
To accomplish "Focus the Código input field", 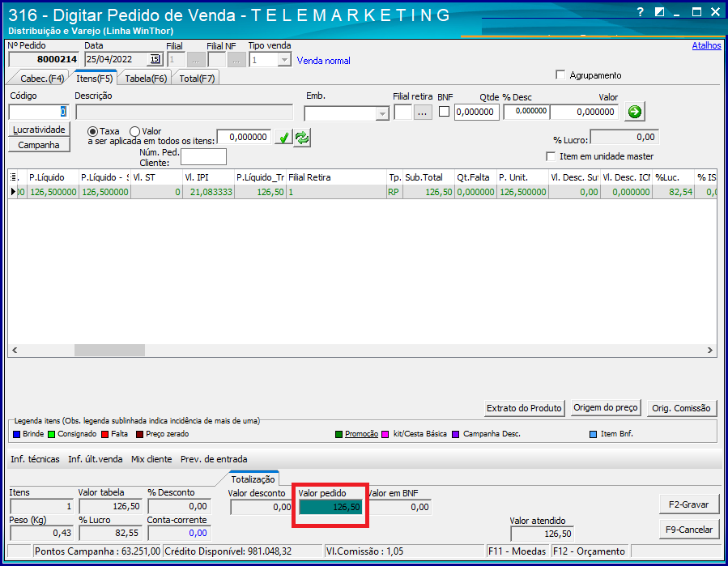I will (39, 112).
